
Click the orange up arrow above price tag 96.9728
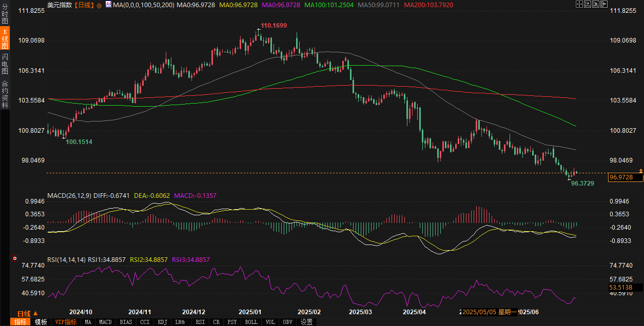click(x=640, y=170)
